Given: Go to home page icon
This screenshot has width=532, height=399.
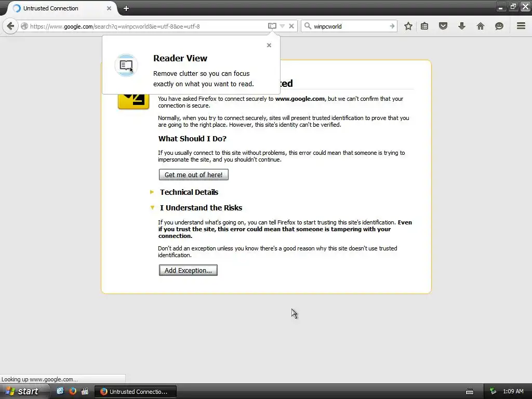Looking at the screenshot, I should (481, 26).
